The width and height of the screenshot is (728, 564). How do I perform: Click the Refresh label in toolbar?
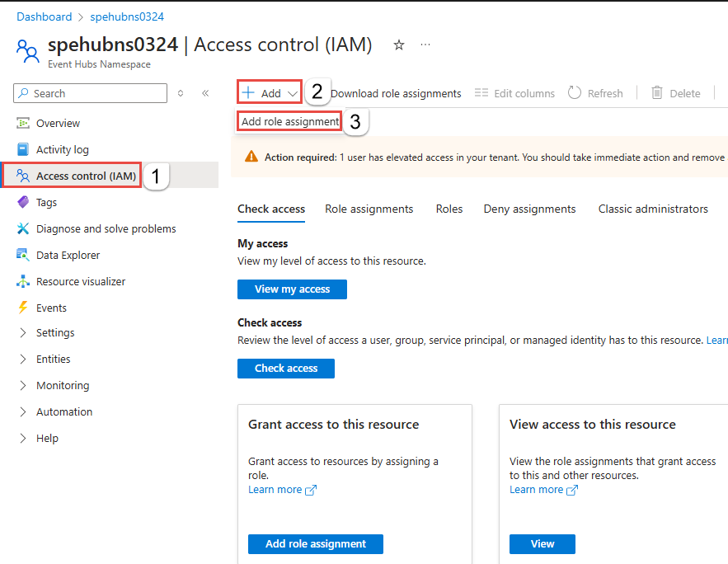[605, 94]
